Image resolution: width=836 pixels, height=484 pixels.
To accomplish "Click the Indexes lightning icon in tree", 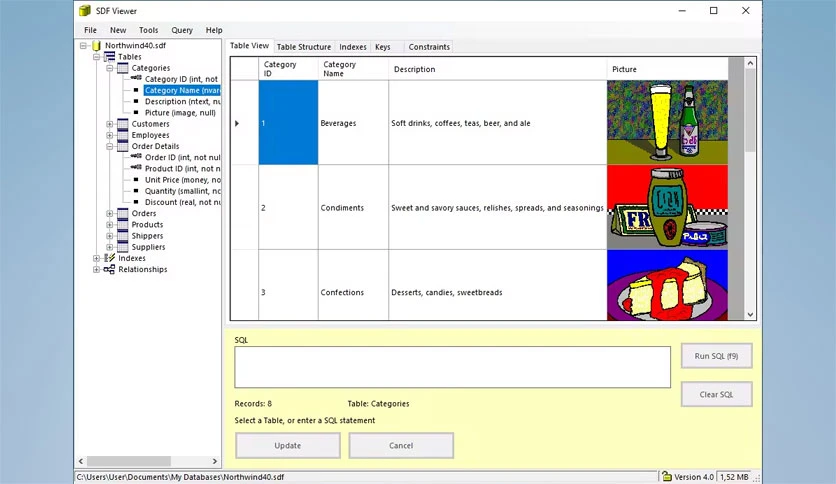I will click(x=109, y=258).
